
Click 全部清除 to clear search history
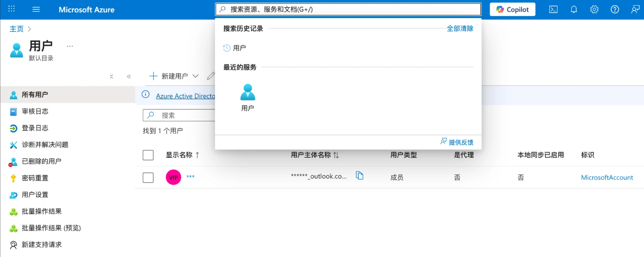460,28
